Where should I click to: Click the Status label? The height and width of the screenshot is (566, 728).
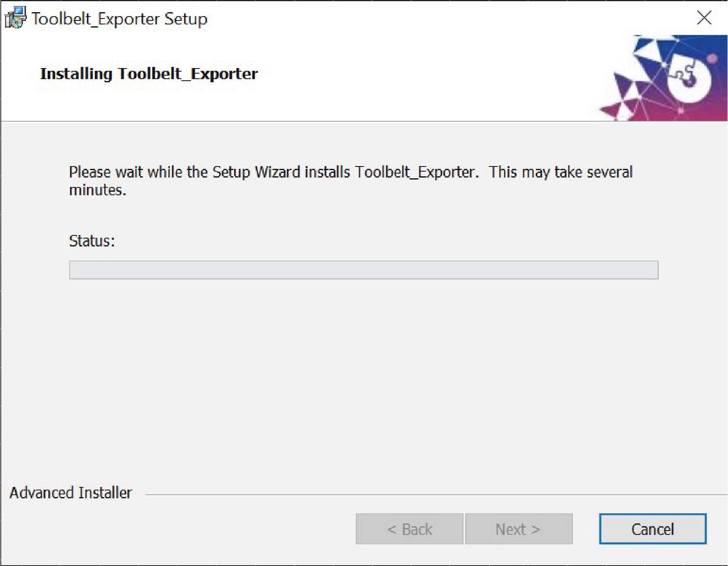pyautogui.click(x=92, y=241)
